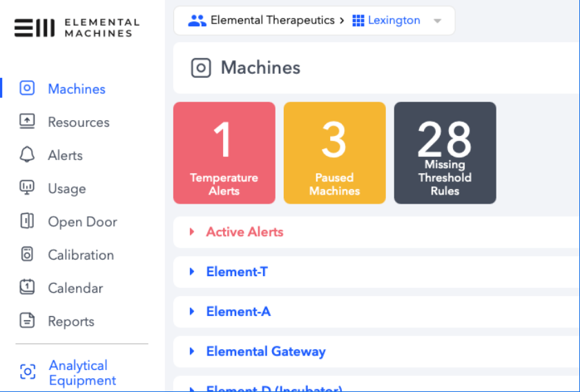Click the Temperature Alerts card
The height and width of the screenshot is (392, 580).
pyautogui.click(x=224, y=153)
